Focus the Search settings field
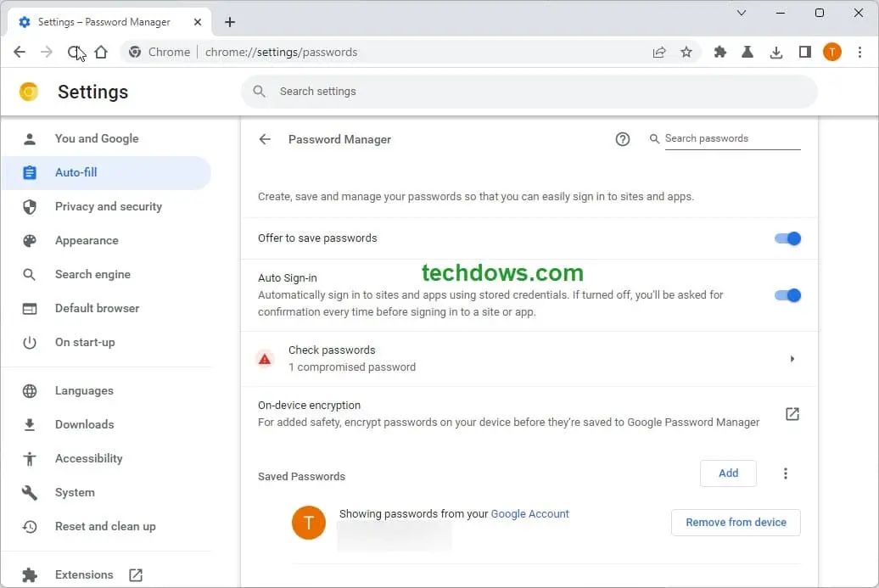 click(x=529, y=92)
